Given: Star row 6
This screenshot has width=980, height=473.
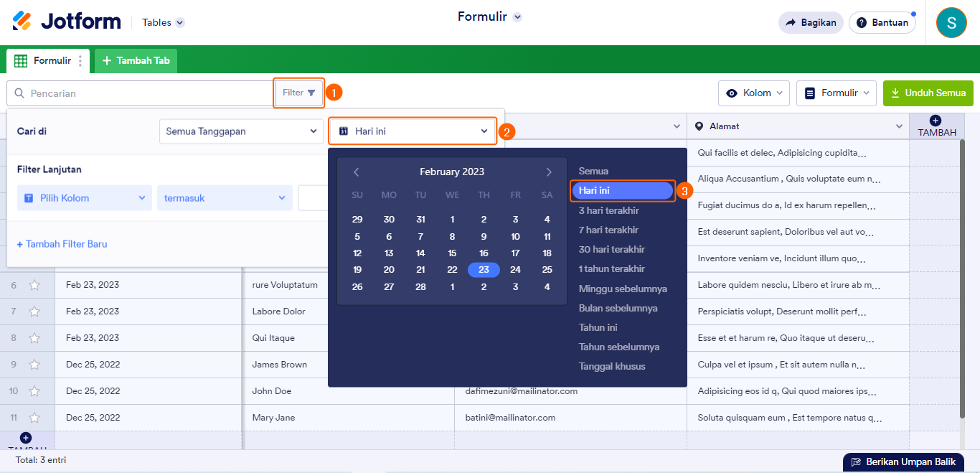Looking at the screenshot, I should pos(34,285).
